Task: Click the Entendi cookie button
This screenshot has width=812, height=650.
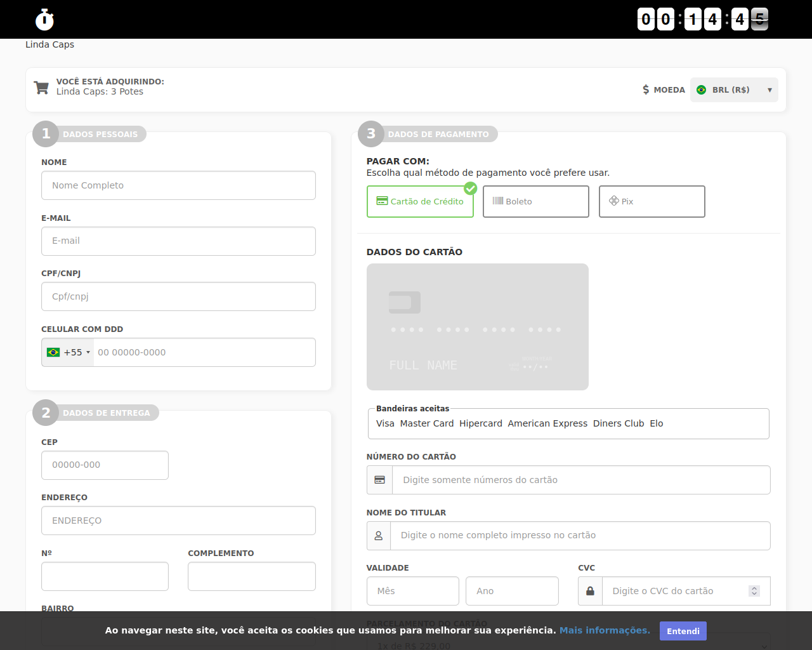Action: click(683, 631)
